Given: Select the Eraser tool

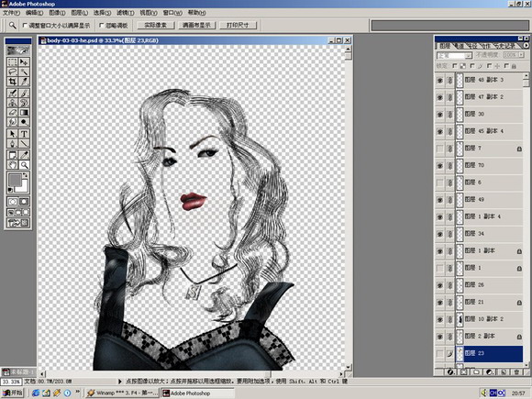Looking at the screenshot, I should coord(13,112).
